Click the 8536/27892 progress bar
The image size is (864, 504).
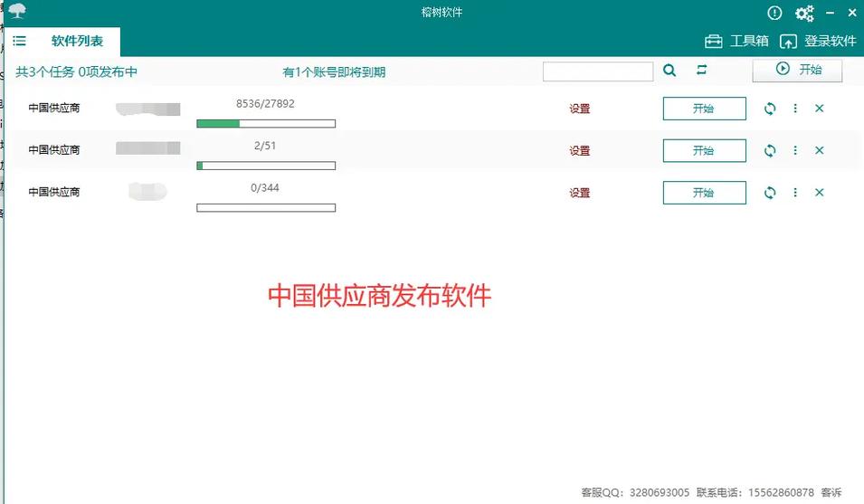click(x=266, y=123)
